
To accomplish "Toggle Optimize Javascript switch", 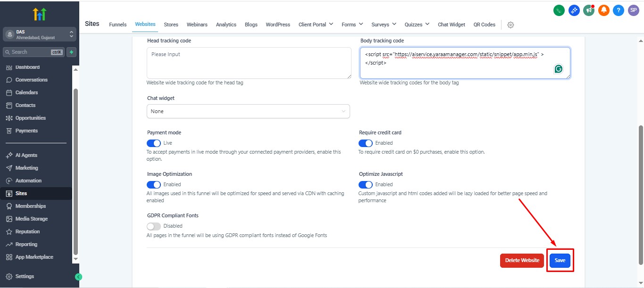I will pos(366,184).
